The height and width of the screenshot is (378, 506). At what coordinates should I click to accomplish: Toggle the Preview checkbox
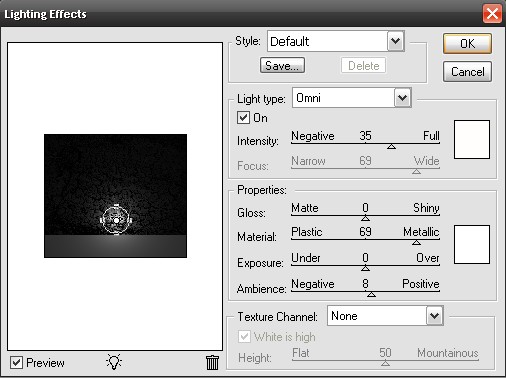tap(17, 362)
